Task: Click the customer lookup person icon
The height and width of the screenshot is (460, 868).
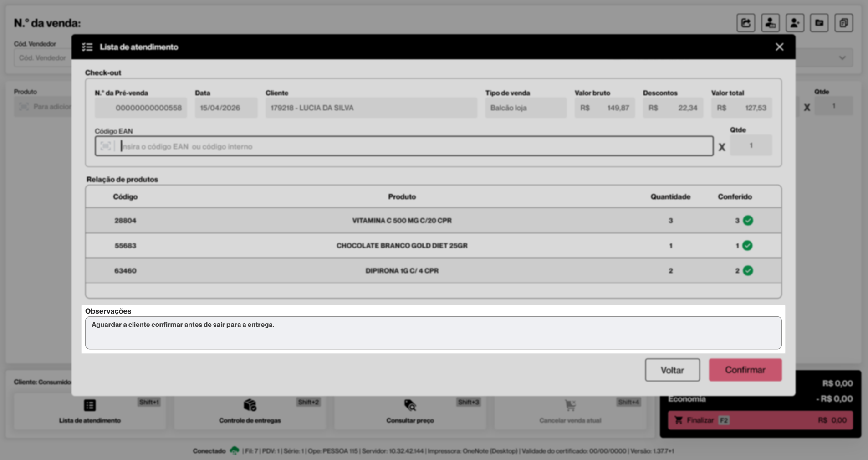Action: coord(770,23)
